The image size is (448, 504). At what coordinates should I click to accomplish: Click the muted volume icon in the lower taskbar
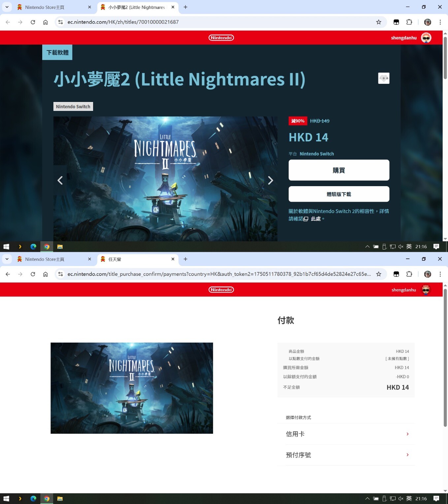point(401,499)
